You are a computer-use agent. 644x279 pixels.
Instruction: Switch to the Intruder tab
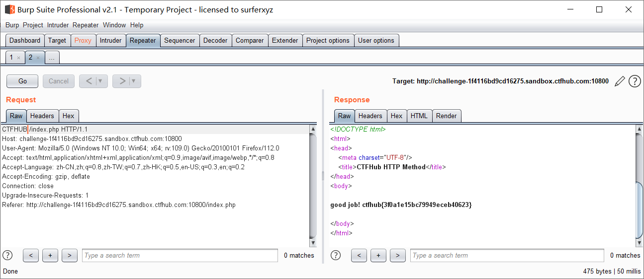(110, 40)
